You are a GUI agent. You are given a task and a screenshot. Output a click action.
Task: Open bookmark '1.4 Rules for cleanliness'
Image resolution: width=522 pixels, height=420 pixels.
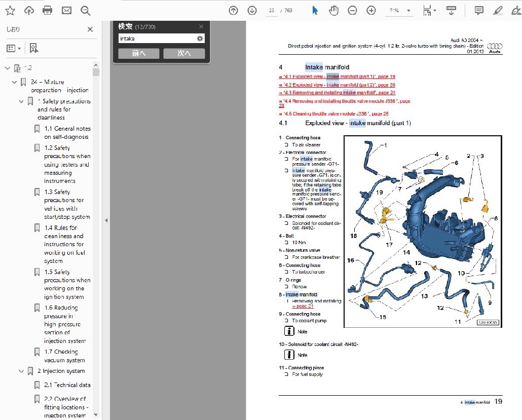click(65, 244)
